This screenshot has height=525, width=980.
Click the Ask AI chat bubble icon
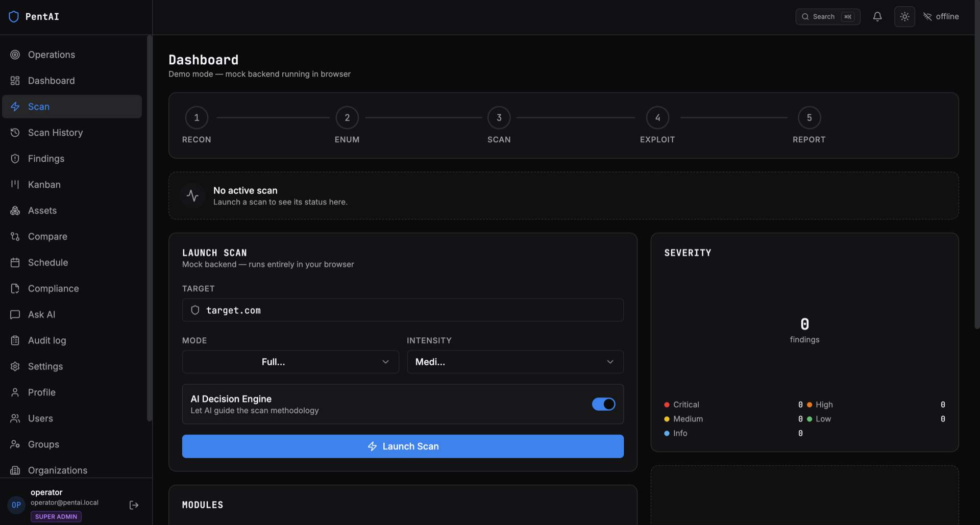tap(15, 315)
